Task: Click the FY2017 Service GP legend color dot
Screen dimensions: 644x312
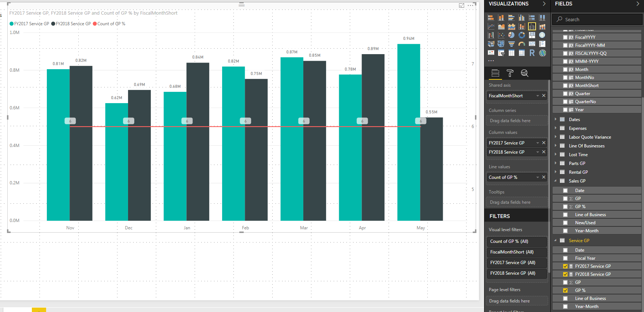Action: [11, 24]
